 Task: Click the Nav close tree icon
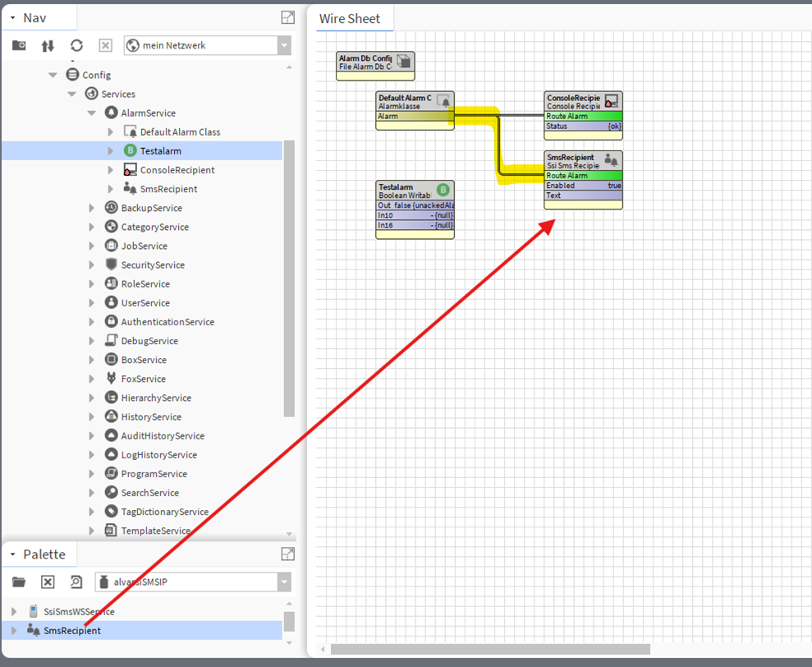106,46
